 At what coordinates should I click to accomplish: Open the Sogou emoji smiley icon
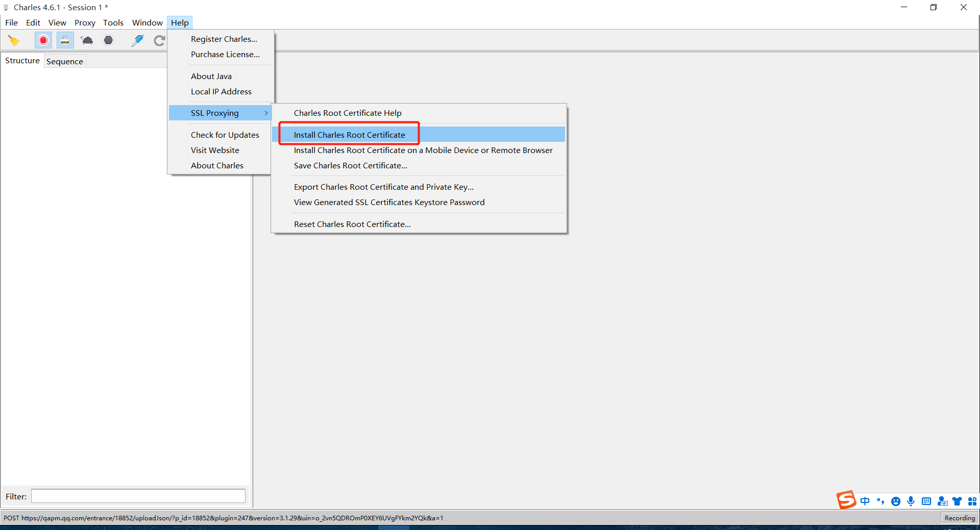click(895, 501)
